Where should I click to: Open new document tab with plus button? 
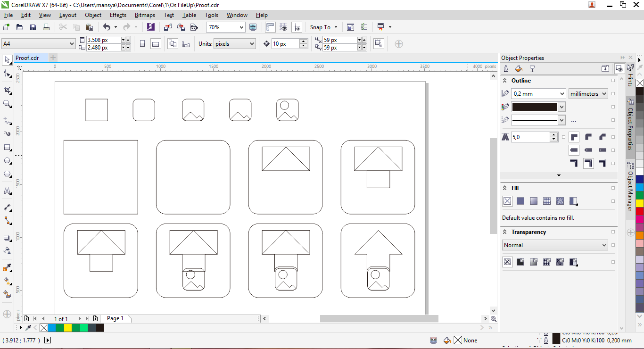(53, 58)
